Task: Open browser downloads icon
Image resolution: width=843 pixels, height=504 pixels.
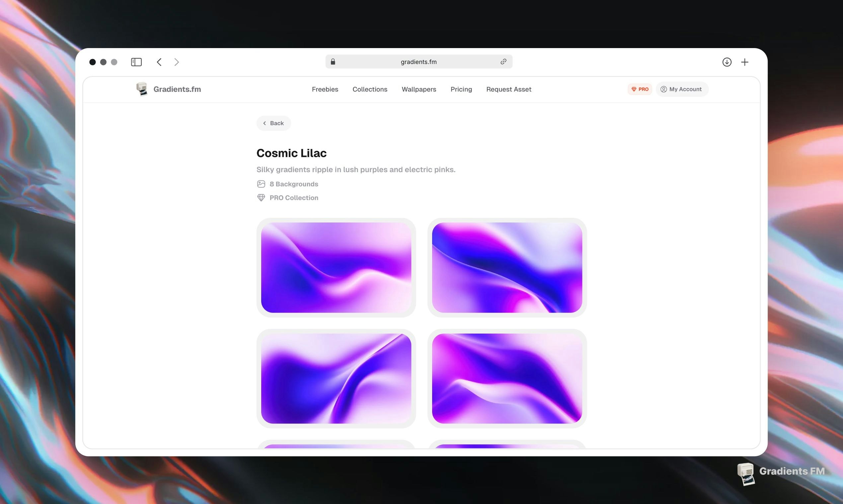Action: pos(727,62)
